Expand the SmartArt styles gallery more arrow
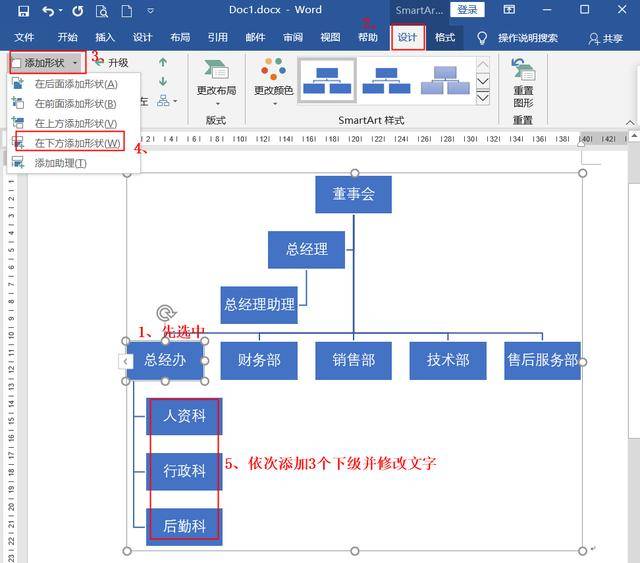The image size is (640, 563). point(482,98)
